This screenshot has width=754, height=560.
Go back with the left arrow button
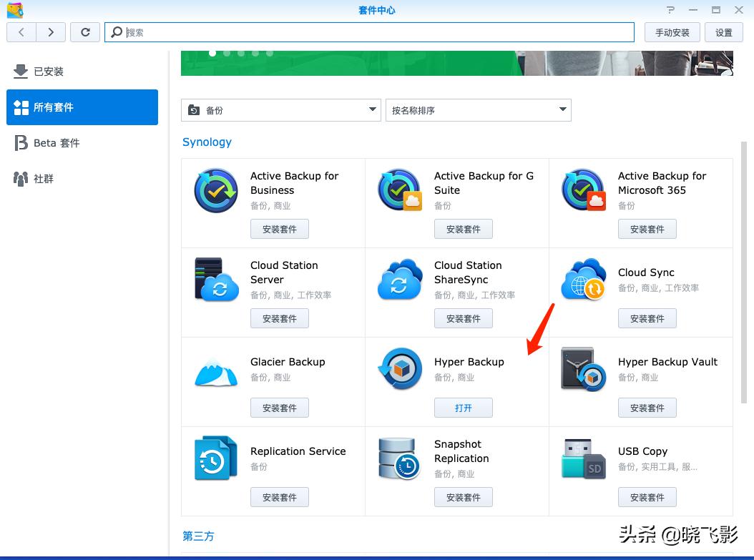pos(21,32)
